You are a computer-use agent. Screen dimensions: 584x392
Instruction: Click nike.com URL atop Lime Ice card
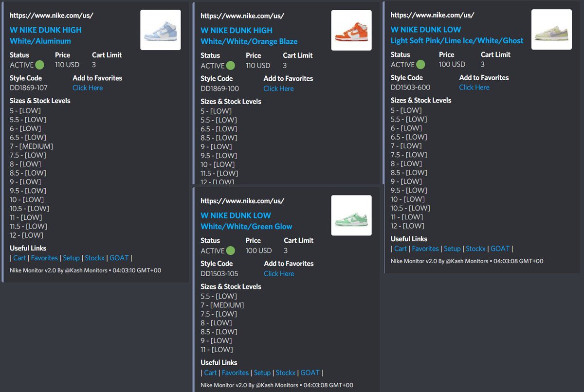pyautogui.click(x=433, y=15)
